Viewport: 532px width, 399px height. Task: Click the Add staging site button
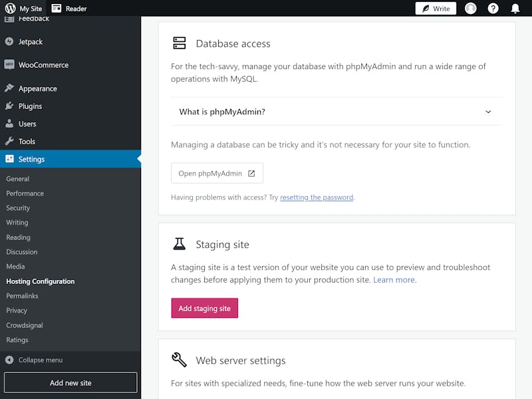click(205, 308)
